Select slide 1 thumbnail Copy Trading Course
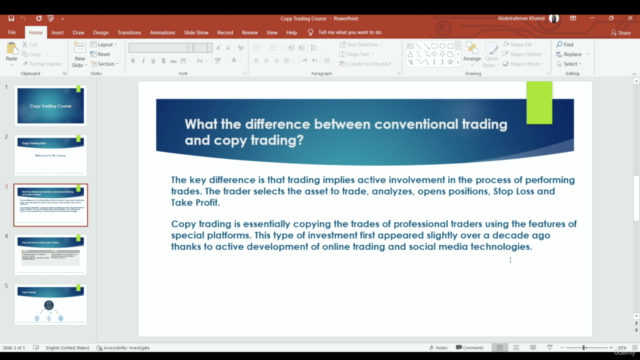640x360 pixels. (51, 105)
